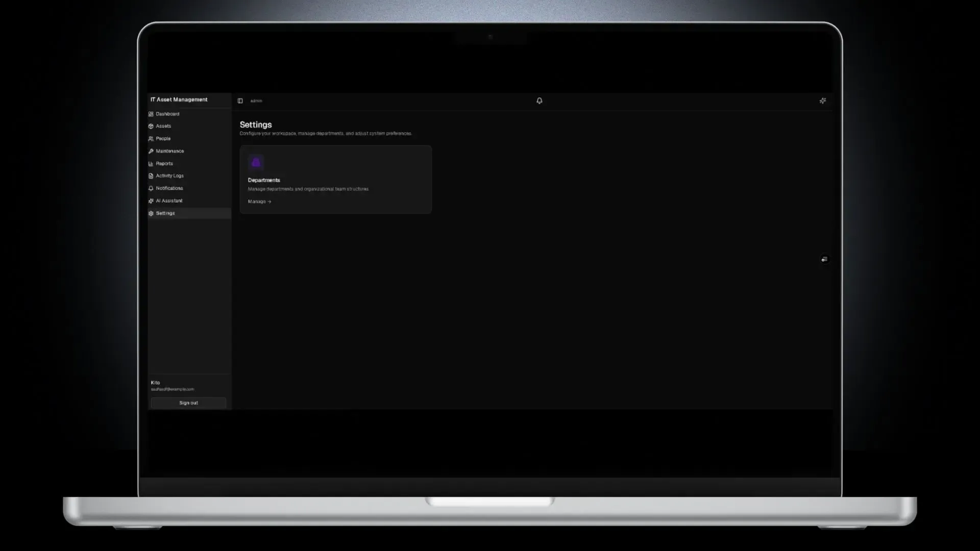Click the Activity Logs document icon
The height and width of the screenshot is (551, 980).
151,176
